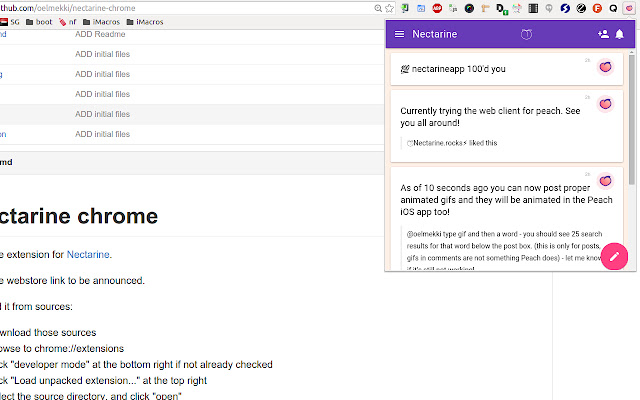
Task: Click the green download arrow extension icon
Action: pos(405,8)
